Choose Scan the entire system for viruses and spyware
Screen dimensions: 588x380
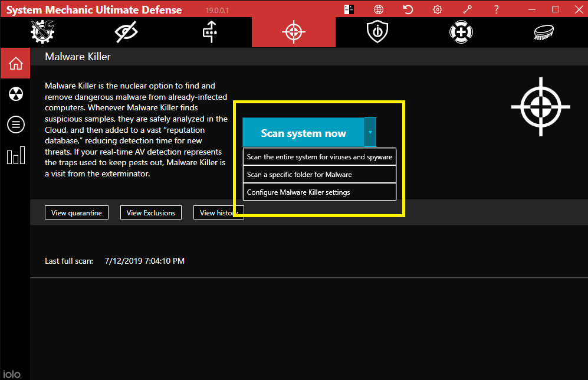point(320,157)
